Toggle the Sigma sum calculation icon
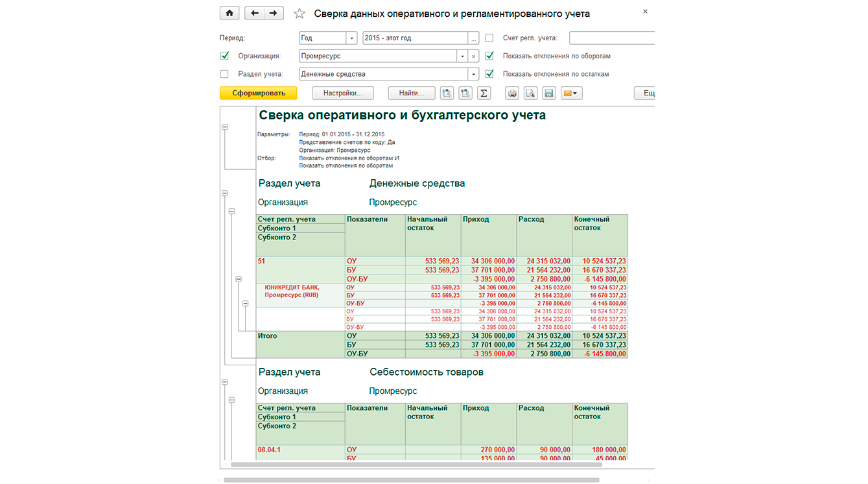Viewport: 868px width, 484px height. pos(484,93)
